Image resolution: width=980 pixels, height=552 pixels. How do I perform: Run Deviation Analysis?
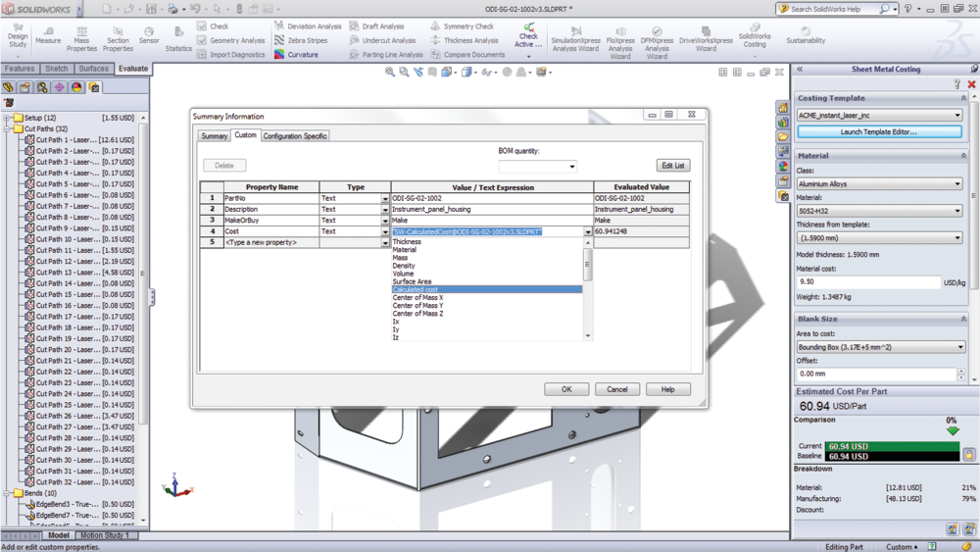308,26
